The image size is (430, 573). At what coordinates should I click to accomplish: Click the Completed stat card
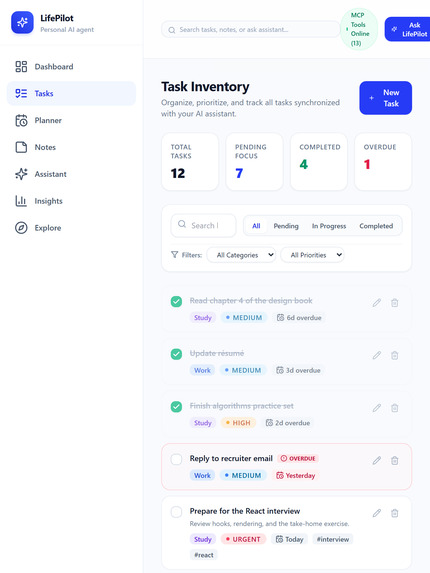coord(319,162)
